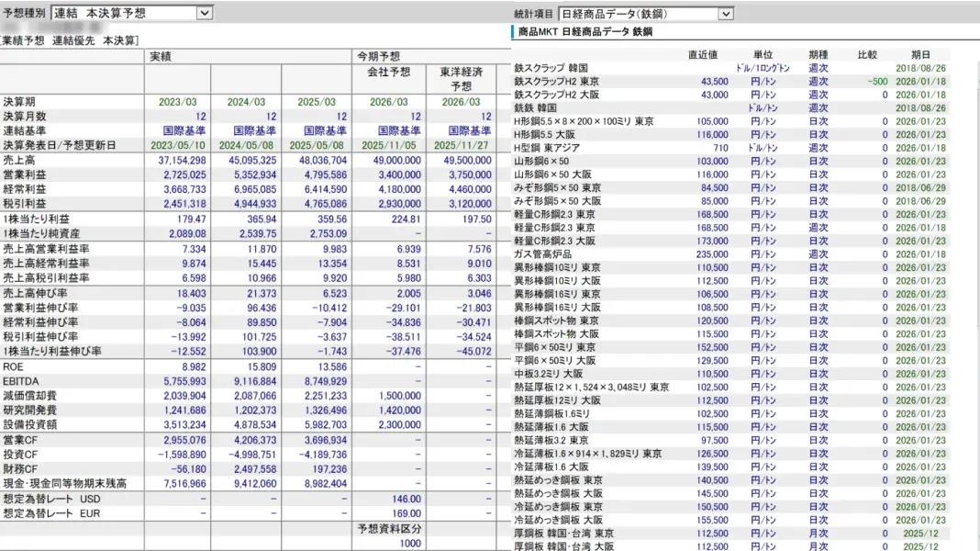
Task: Click 減価償却費 forecast 1,500,000
Action: [x=399, y=396]
